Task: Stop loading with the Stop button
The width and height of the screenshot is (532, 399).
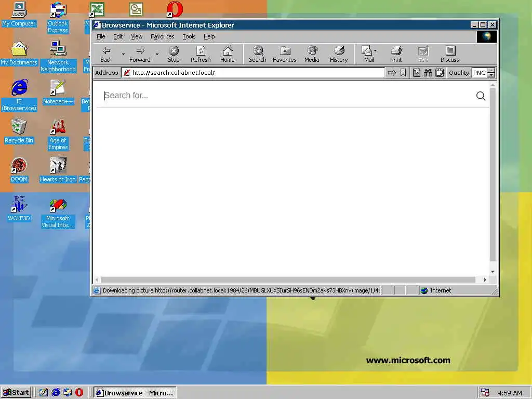Action: pos(174,54)
